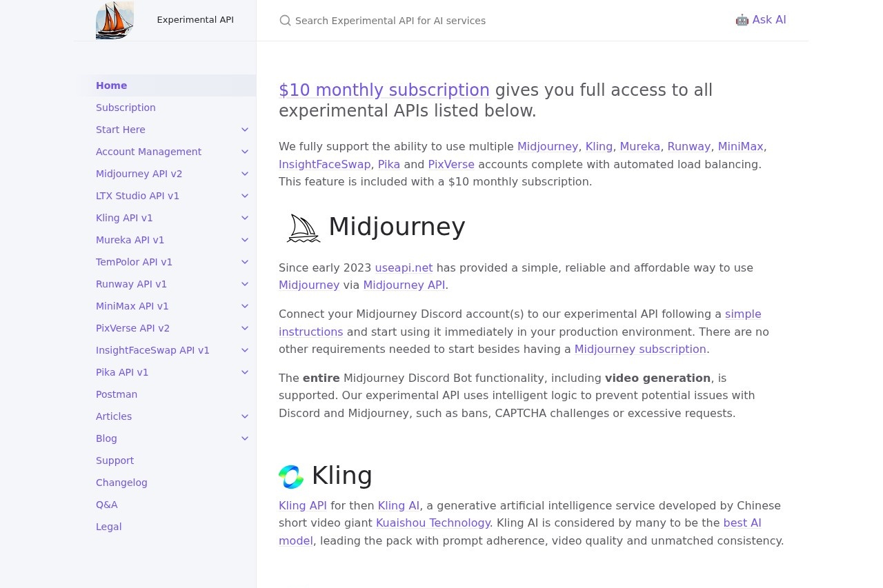Image resolution: width=883 pixels, height=588 pixels.
Task: Open the Postman sidebar page
Action: click(117, 394)
